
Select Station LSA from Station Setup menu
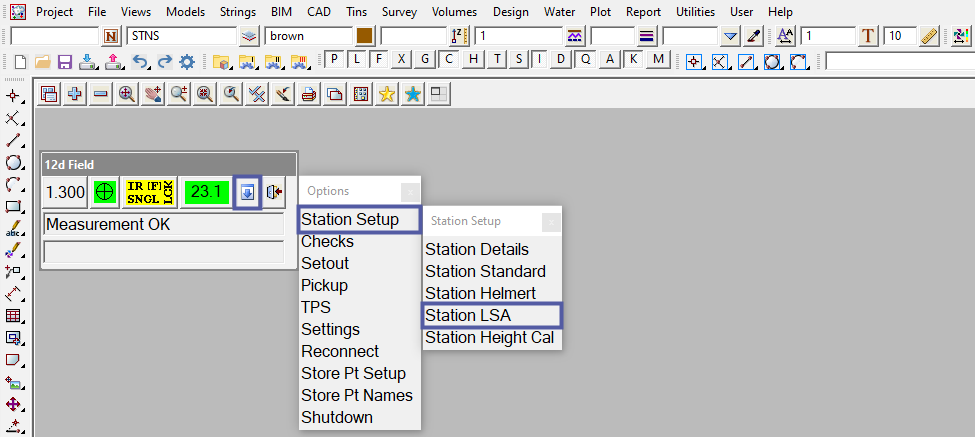click(x=468, y=315)
